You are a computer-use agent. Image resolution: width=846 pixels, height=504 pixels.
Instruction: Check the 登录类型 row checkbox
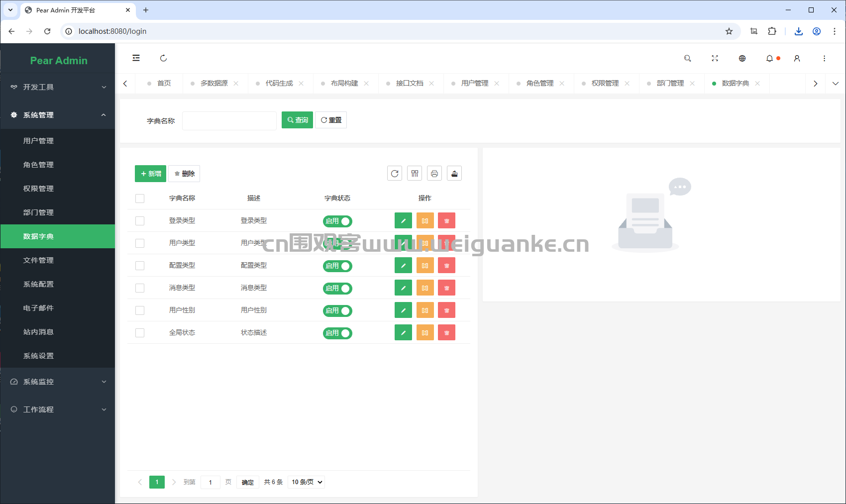140,221
